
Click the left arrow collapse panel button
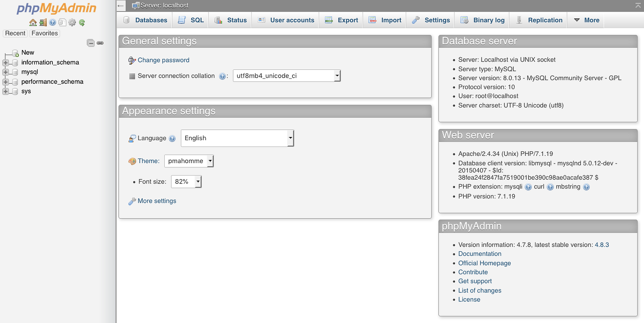click(x=121, y=6)
